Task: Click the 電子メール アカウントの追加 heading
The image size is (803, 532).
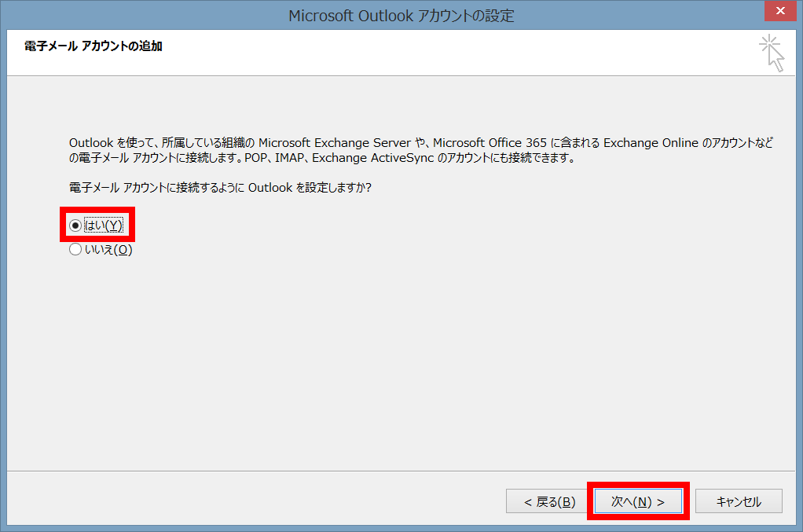Action: 93,46
